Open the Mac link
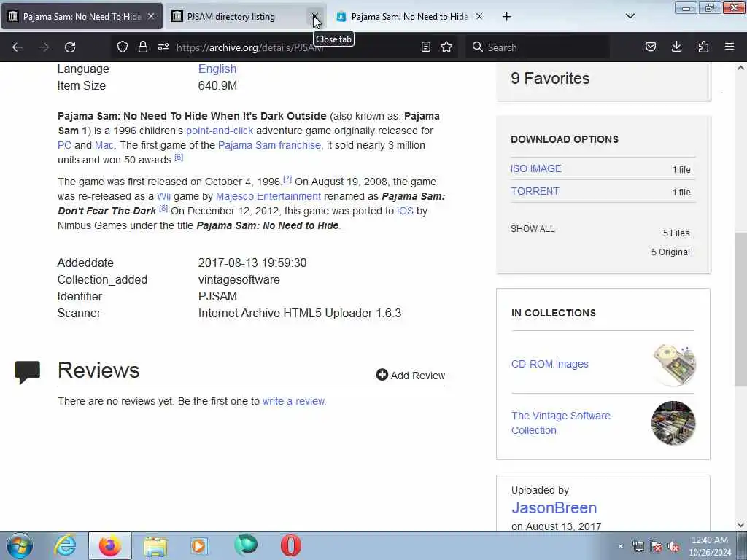747x560 pixels. [104, 145]
